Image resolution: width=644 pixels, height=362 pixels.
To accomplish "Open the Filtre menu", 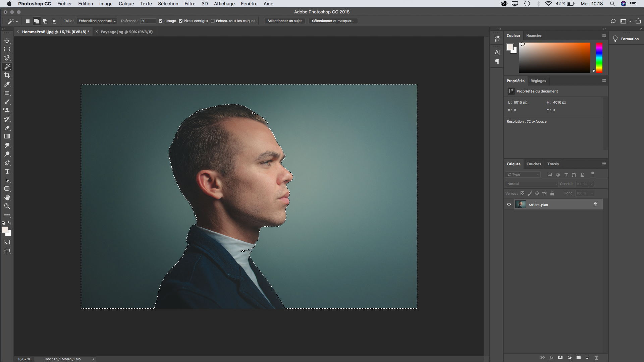I will [190, 4].
